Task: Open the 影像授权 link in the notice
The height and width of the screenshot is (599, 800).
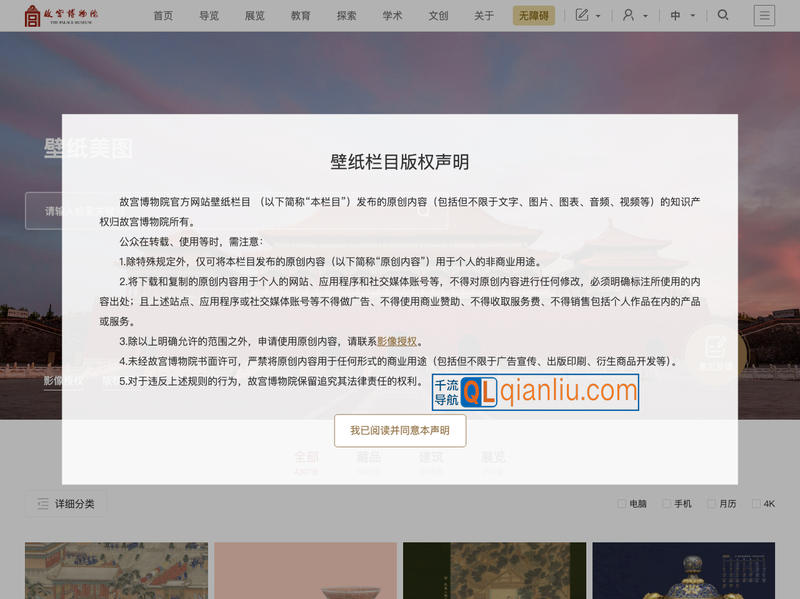Action: [398, 340]
